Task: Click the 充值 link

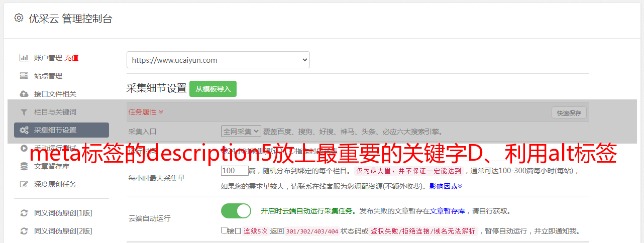Action: coord(71,58)
